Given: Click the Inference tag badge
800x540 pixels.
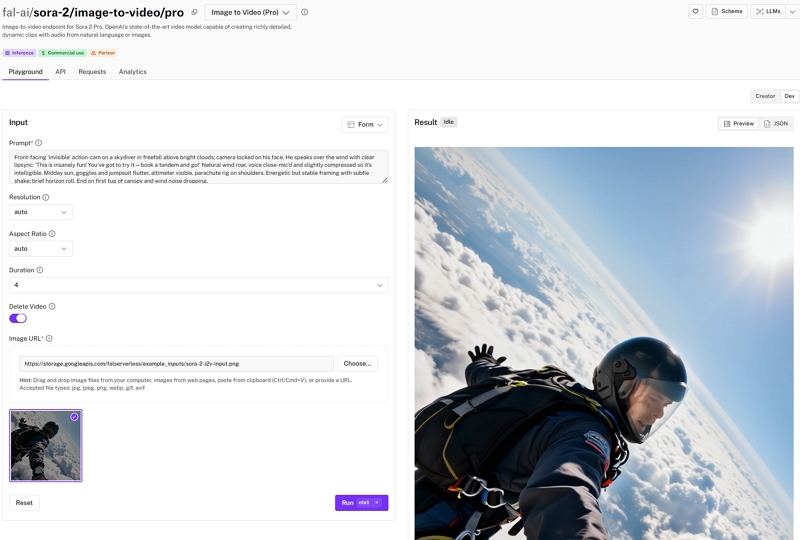Looking at the screenshot, I should tap(19, 53).
